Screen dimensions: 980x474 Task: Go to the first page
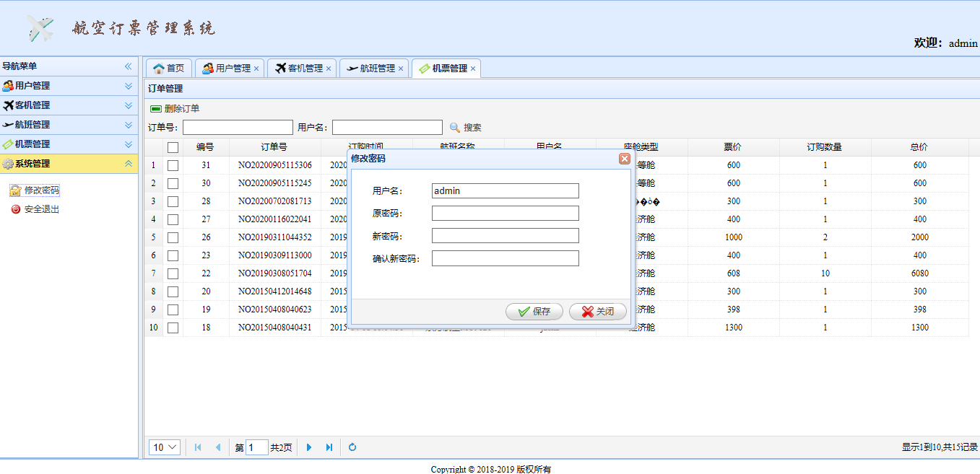pyautogui.click(x=198, y=447)
